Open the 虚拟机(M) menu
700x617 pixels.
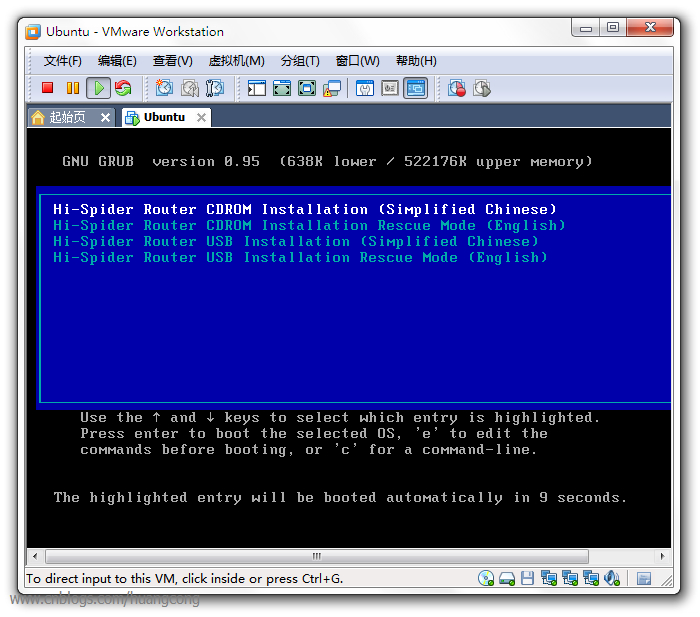[236, 61]
